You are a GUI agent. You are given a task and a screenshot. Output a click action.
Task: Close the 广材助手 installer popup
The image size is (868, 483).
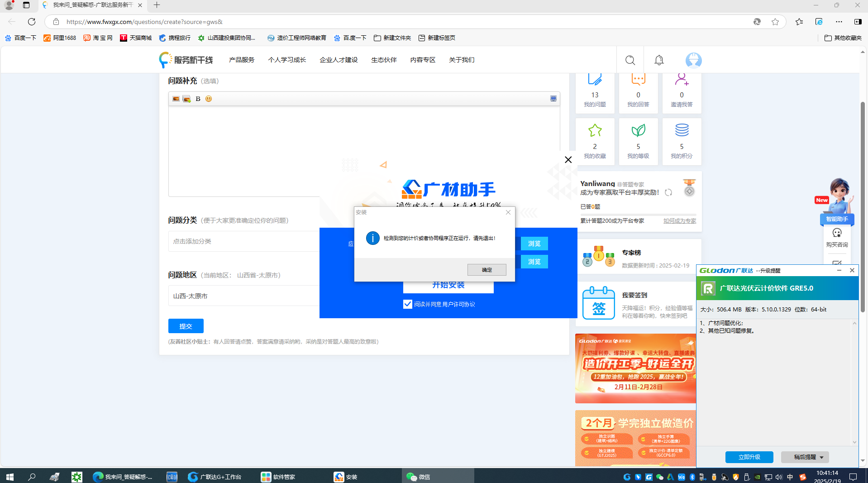pos(568,160)
